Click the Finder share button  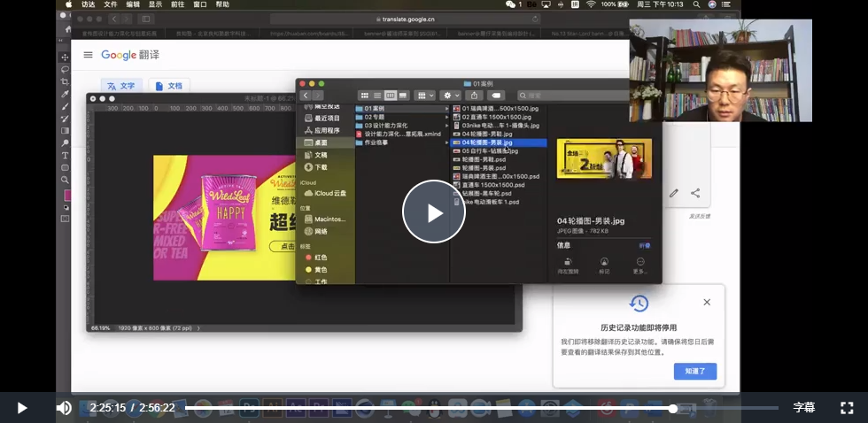474,96
